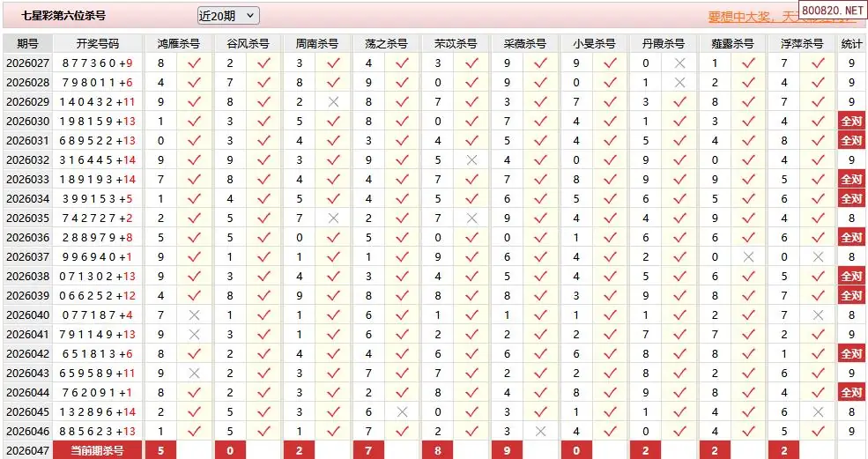Click the red 9 cell under 采薇杀号
Screen dimensions: 868x459
click(507, 450)
